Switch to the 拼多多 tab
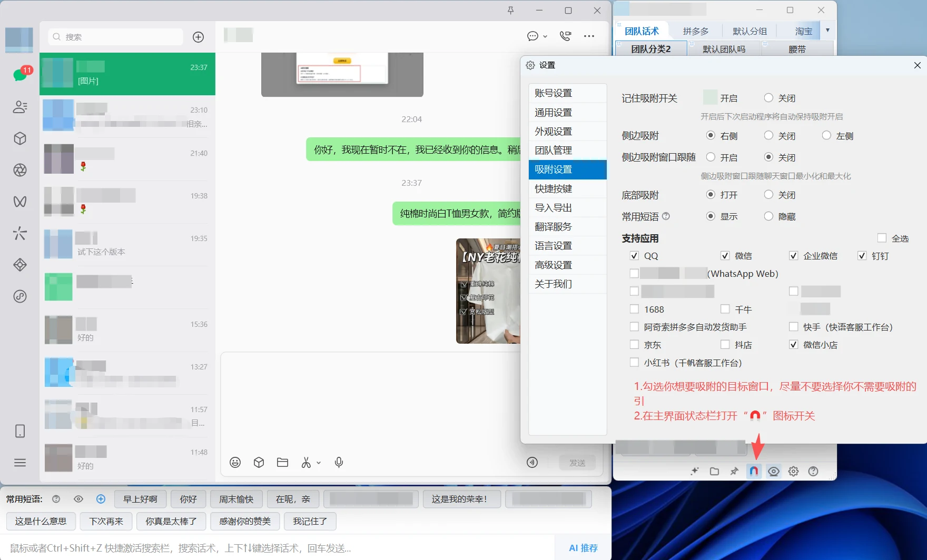 tap(695, 32)
